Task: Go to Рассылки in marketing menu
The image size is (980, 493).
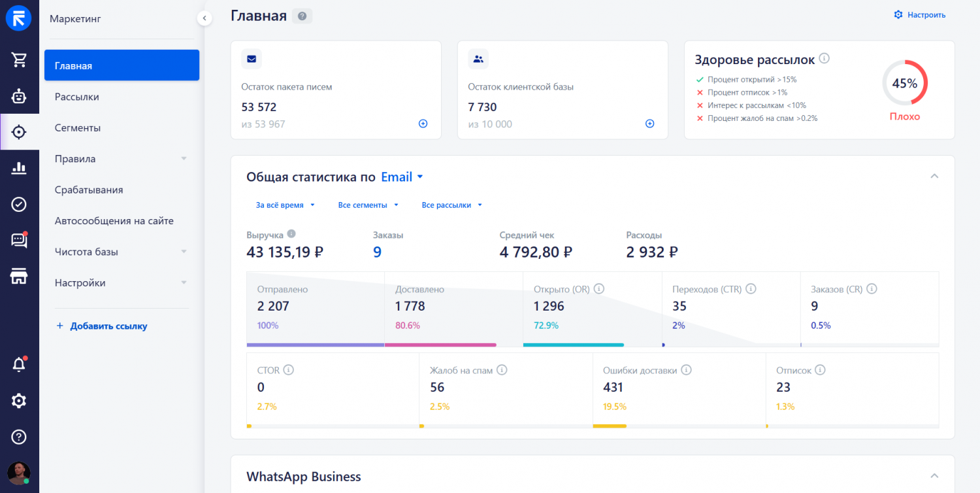Action: pos(77,97)
